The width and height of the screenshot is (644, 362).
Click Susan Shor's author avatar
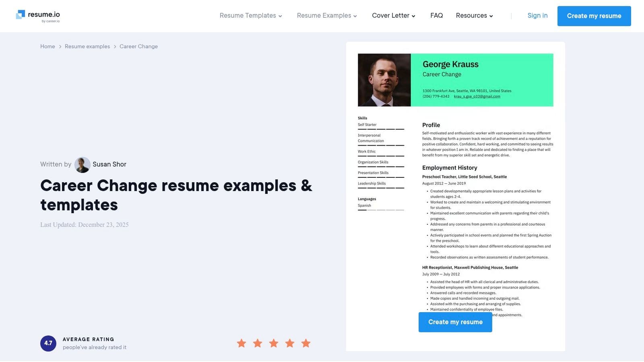tap(82, 165)
